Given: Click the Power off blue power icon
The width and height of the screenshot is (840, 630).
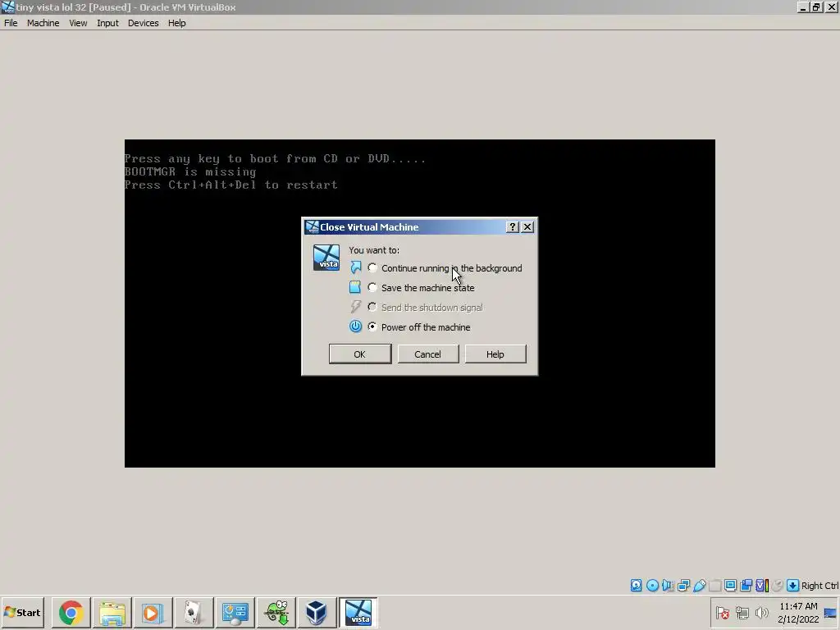Looking at the screenshot, I should [355, 326].
